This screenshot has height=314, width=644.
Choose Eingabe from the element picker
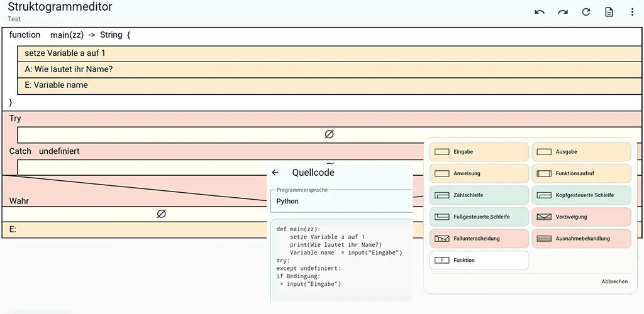(x=479, y=152)
